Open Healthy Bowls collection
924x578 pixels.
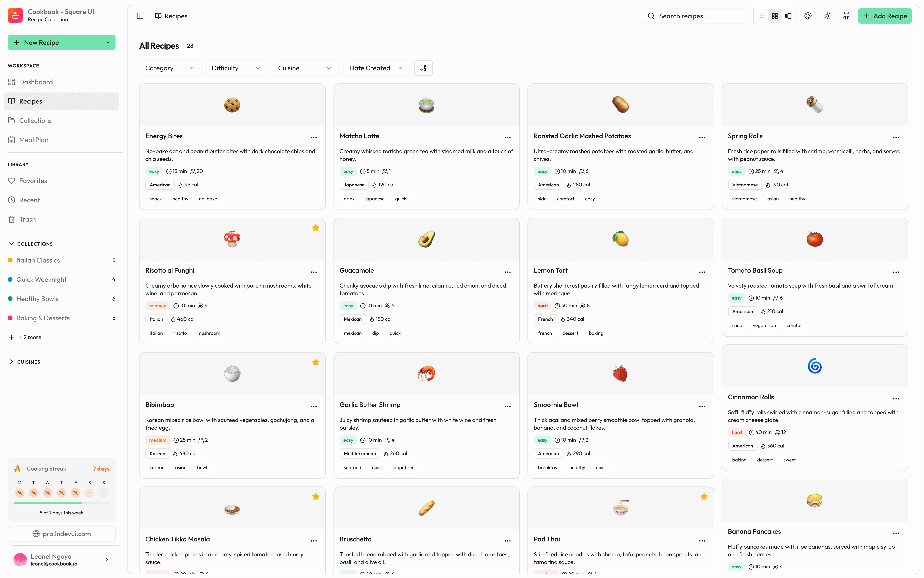pyautogui.click(x=62, y=299)
